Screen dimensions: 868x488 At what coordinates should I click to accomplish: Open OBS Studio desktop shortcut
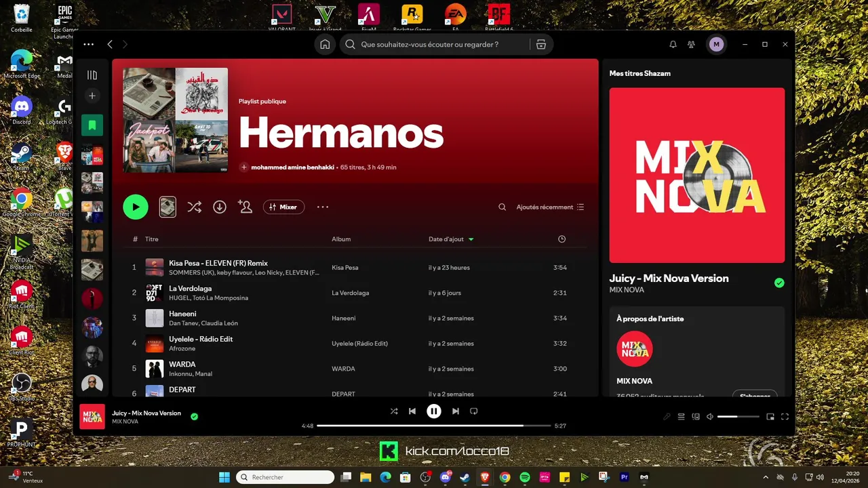pyautogui.click(x=22, y=387)
